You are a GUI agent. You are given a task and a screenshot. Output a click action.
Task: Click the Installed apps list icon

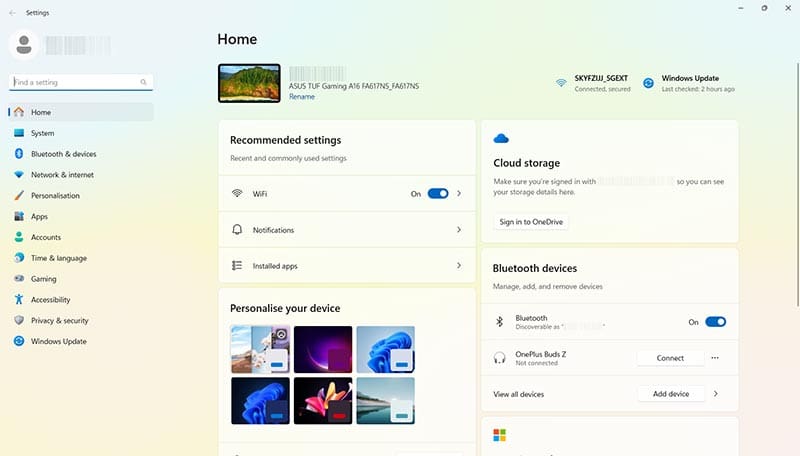(237, 265)
